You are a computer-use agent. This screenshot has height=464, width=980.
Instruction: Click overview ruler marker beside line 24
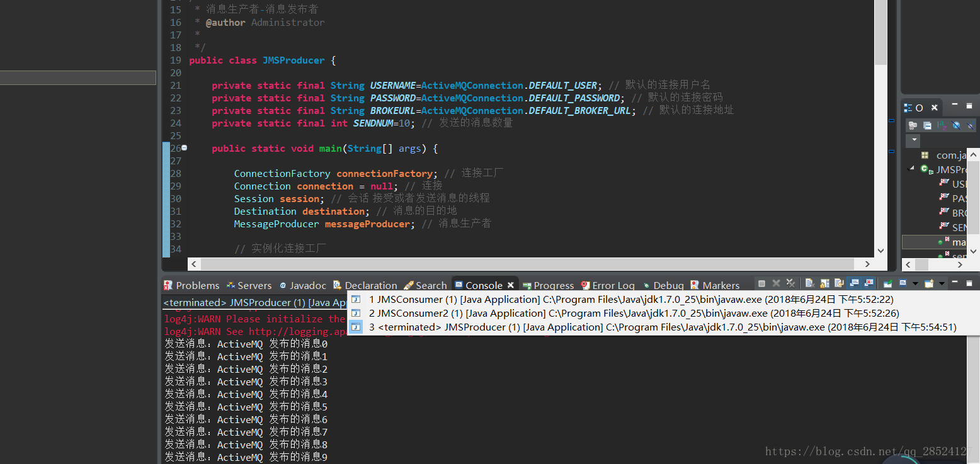[891, 120]
